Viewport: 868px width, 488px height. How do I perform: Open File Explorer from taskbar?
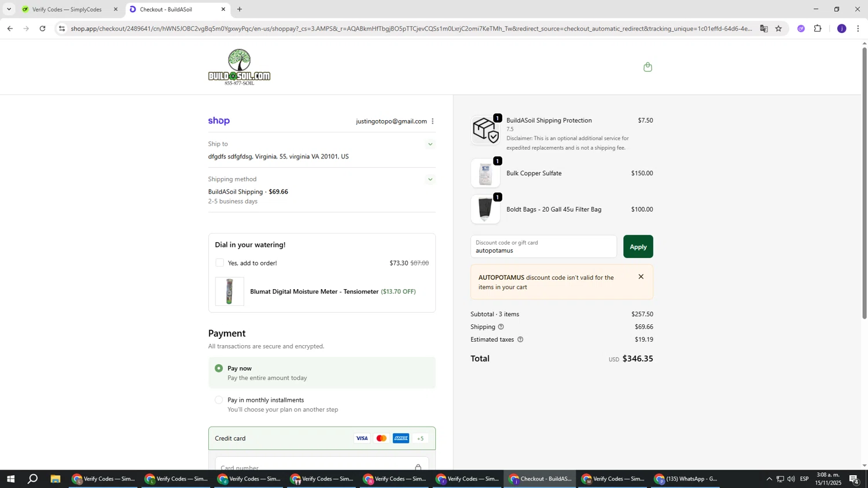[56, 479]
